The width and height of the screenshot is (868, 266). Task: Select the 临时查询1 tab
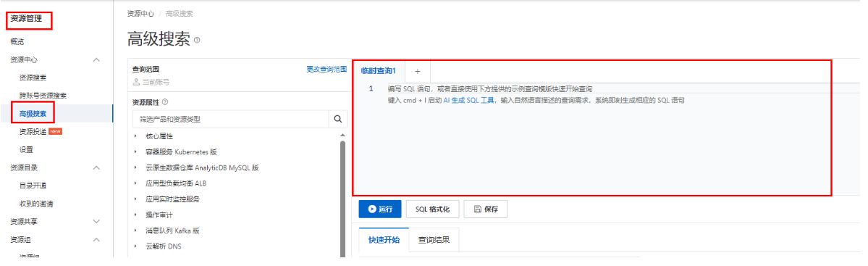(x=379, y=71)
